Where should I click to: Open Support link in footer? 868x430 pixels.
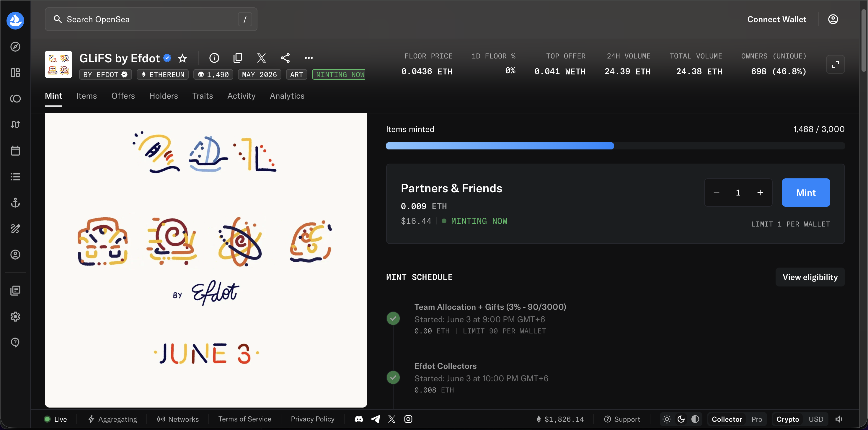pos(622,419)
